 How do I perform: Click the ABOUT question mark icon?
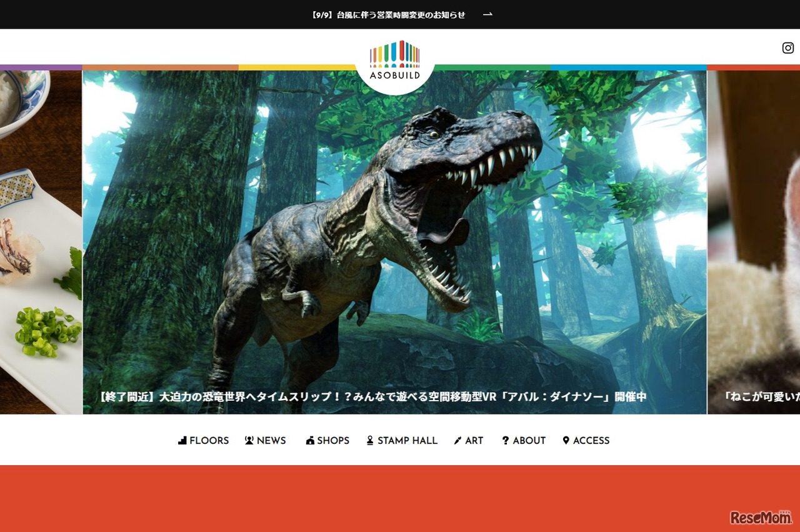point(504,441)
